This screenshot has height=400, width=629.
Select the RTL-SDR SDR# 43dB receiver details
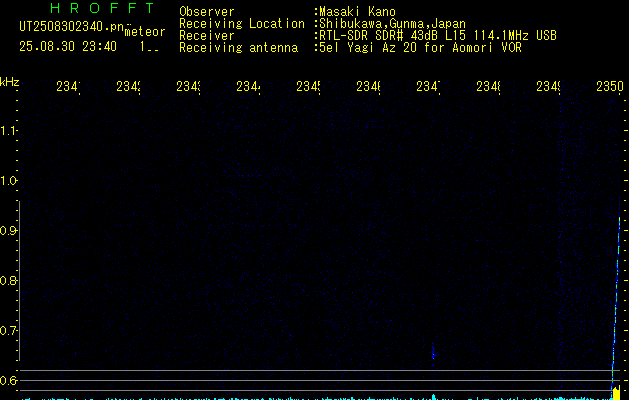[x=438, y=36]
